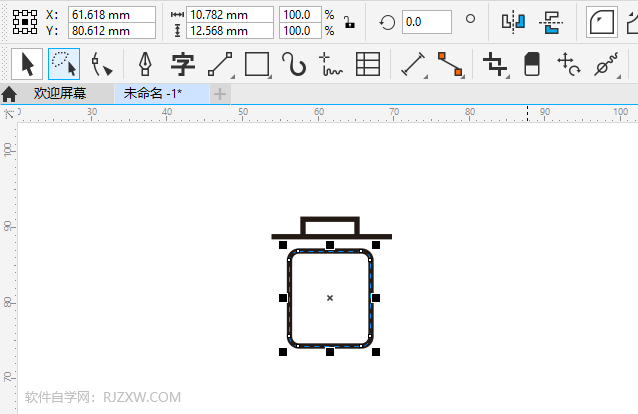Select the 2-point line tool
Screen dimensions: 638x414
pos(220,64)
